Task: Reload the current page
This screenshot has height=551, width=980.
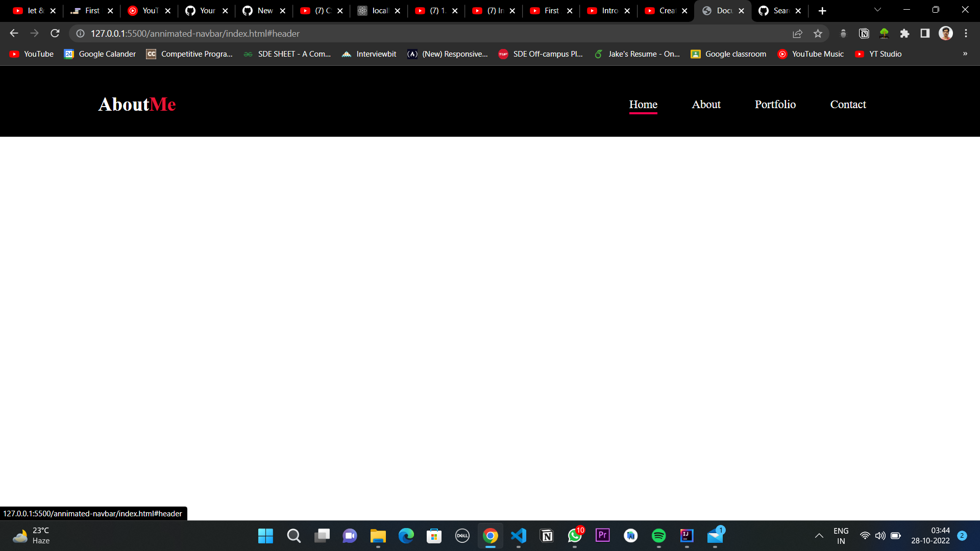Action: [55, 33]
